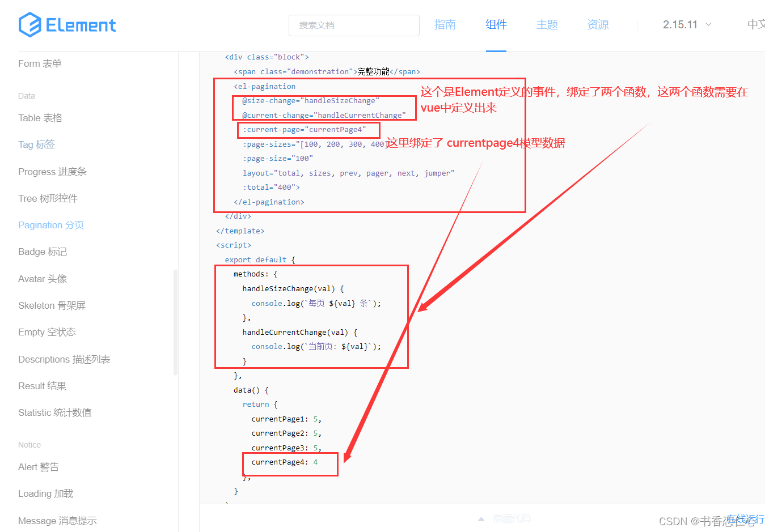Open the 组件 nav tab
Screen dimensions: 765x532
pos(496,24)
